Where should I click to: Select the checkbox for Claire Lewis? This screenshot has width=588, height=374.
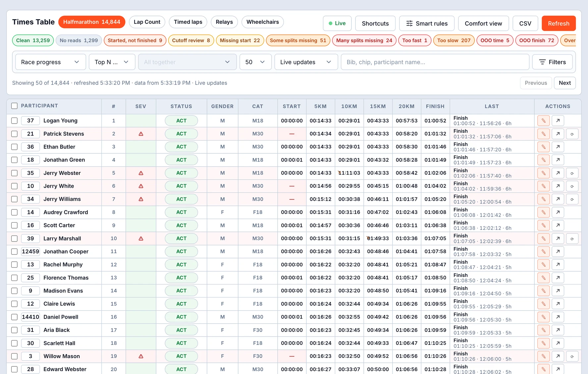pos(14,304)
